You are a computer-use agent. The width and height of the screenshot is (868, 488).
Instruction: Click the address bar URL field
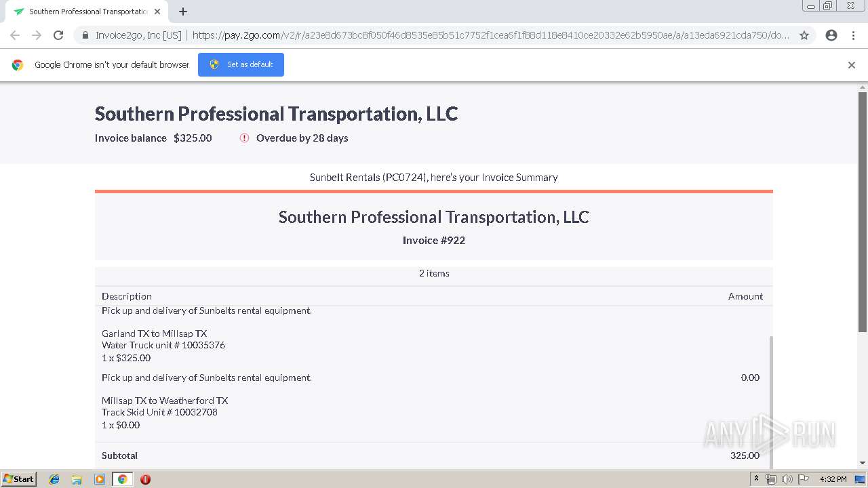(x=488, y=35)
